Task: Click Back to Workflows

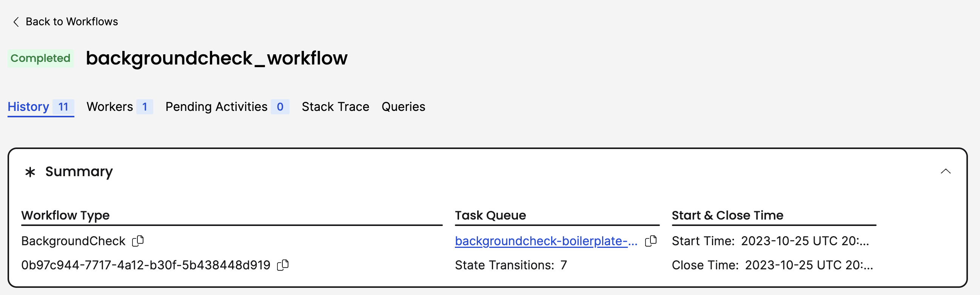Action: (x=72, y=22)
